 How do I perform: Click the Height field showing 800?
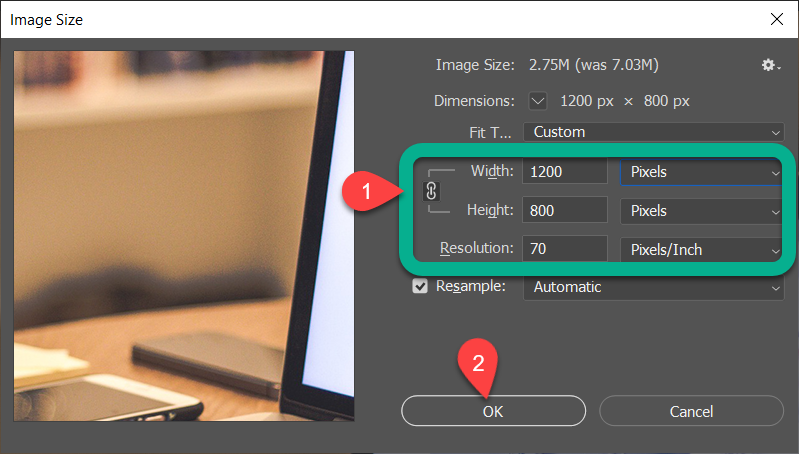point(565,211)
